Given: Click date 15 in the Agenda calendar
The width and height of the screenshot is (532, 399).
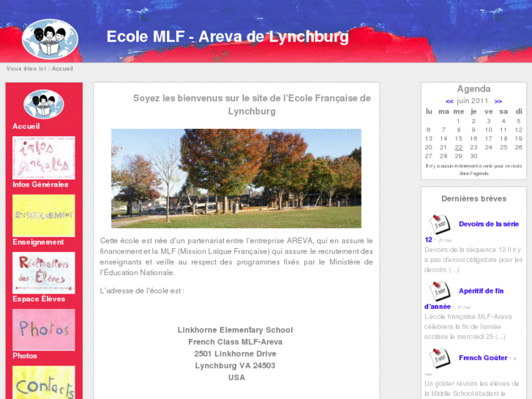Looking at the screenshot, I should coord(459,138).
